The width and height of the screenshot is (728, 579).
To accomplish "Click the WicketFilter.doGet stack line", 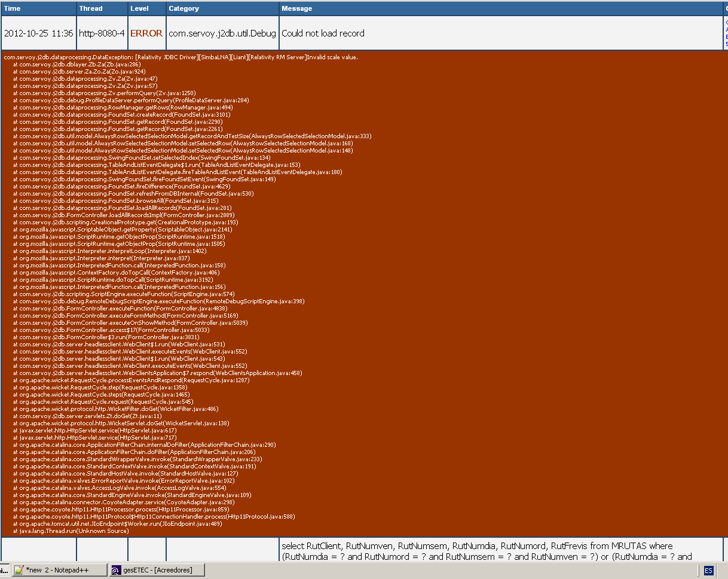I will [117, 409].
